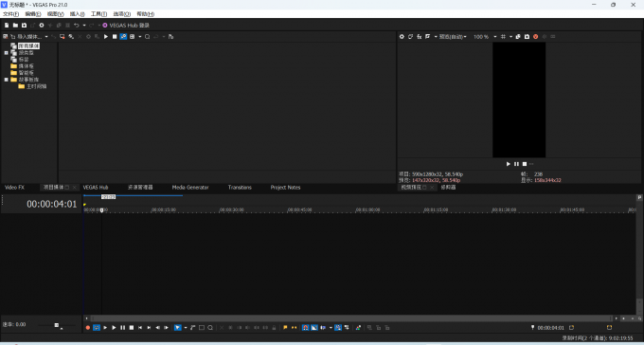This screenshot has width=644, height=345.
Task: Click the Insert Marker icon in the transport bar
Action: pos(285,328)
